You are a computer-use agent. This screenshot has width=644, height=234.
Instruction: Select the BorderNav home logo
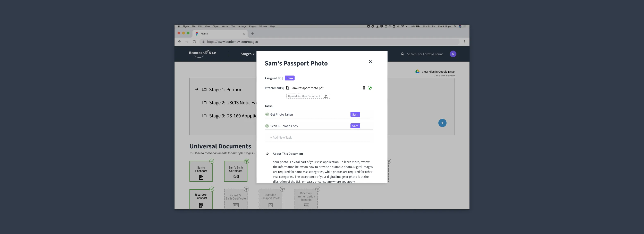coord(203,53)
